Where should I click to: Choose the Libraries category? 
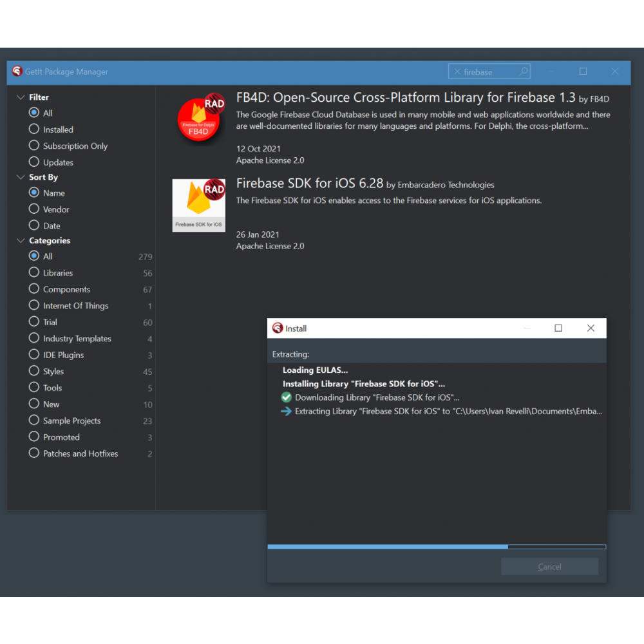[x=34, y=272]
